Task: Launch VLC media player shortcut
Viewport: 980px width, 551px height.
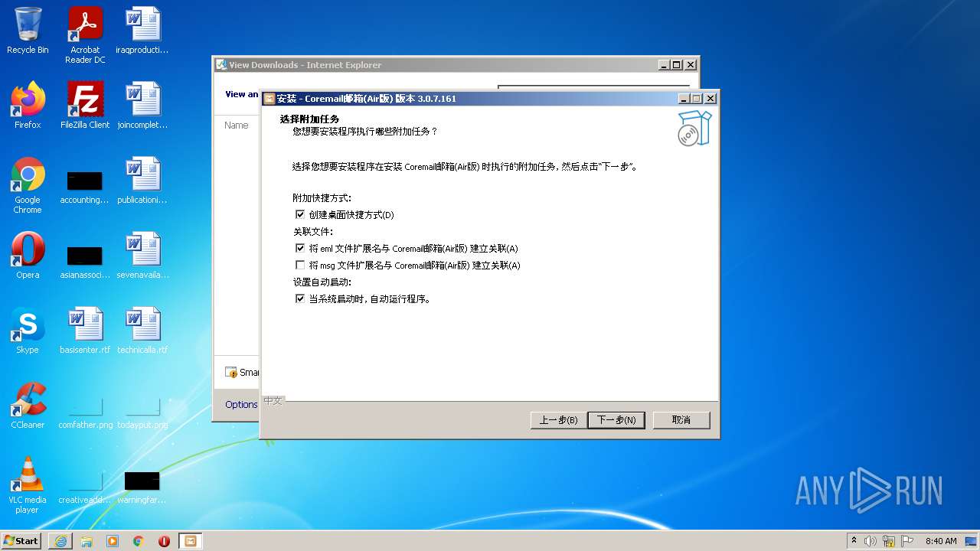Action: [x=28, y=485]
